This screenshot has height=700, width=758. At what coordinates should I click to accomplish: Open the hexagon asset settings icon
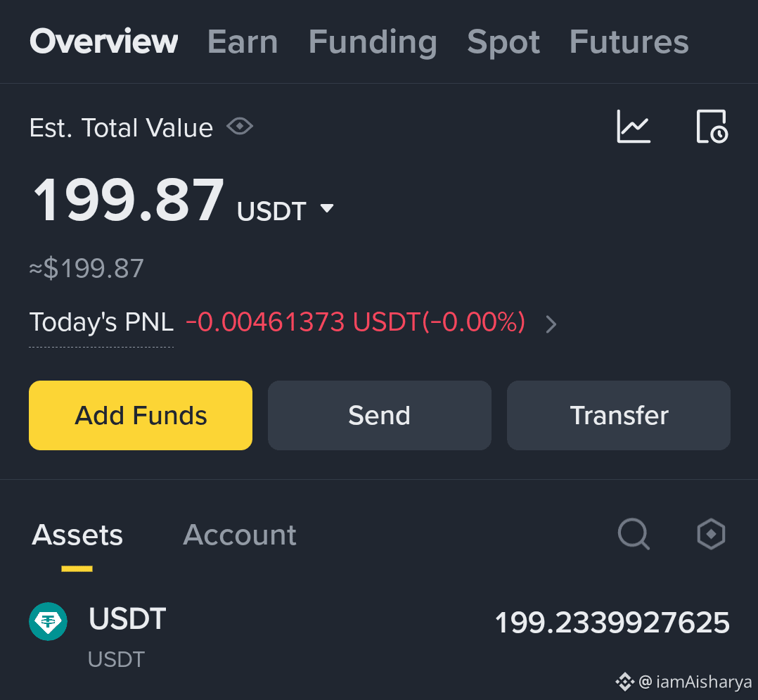pos(711,534)
